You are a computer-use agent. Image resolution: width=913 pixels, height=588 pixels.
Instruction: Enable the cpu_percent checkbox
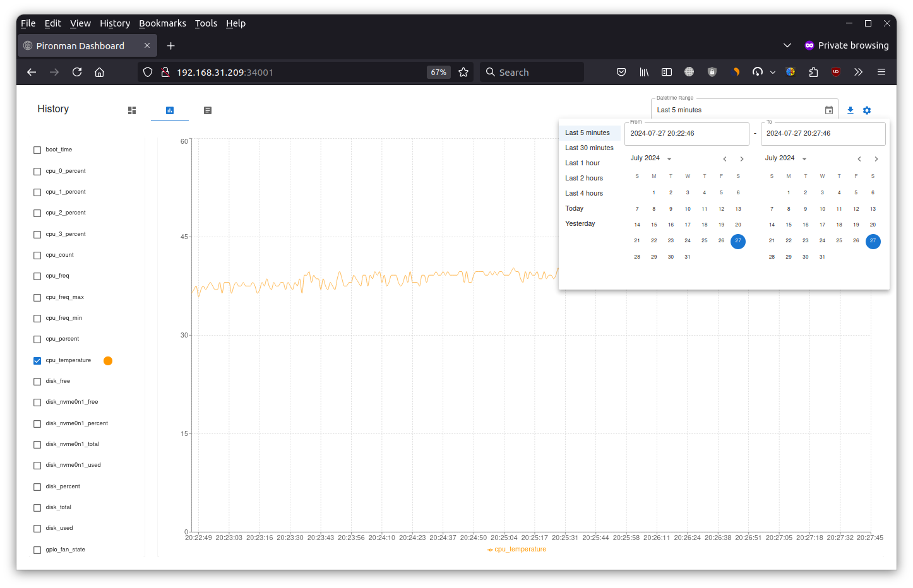pos(37,339)
